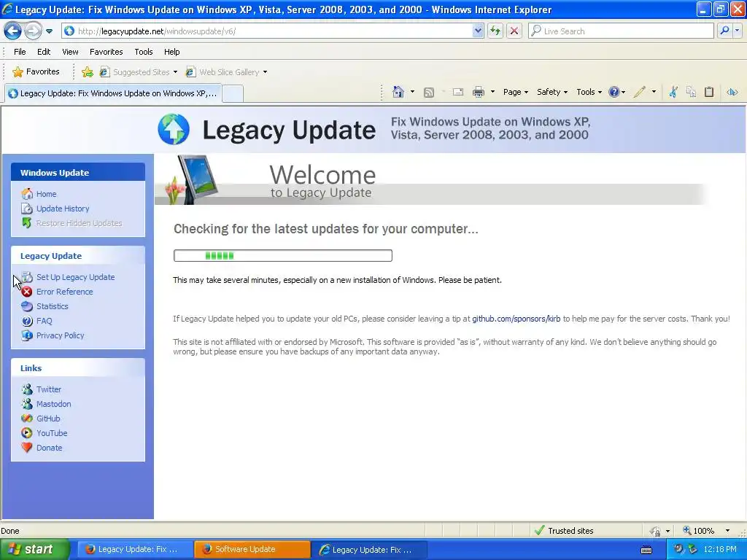Click the FAQ question mark icon
The width and height of the screenshot is (747, 560).
[x=27, y=321]
